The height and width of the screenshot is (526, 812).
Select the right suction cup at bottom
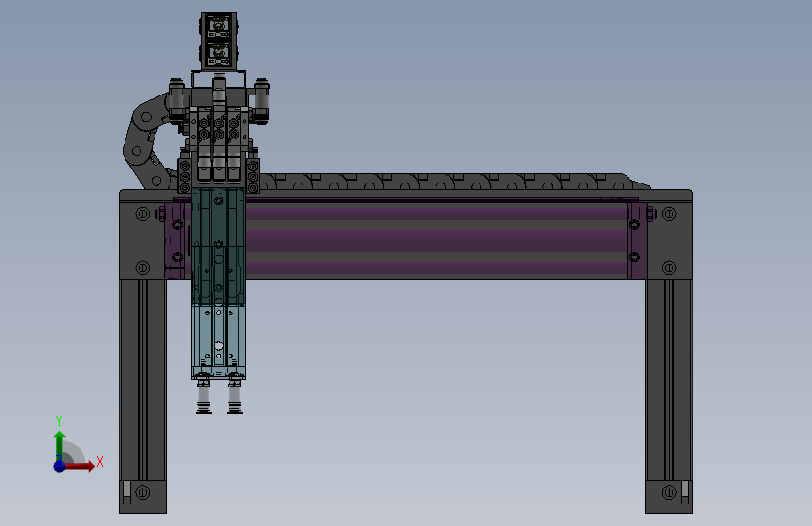coord(234,399)
